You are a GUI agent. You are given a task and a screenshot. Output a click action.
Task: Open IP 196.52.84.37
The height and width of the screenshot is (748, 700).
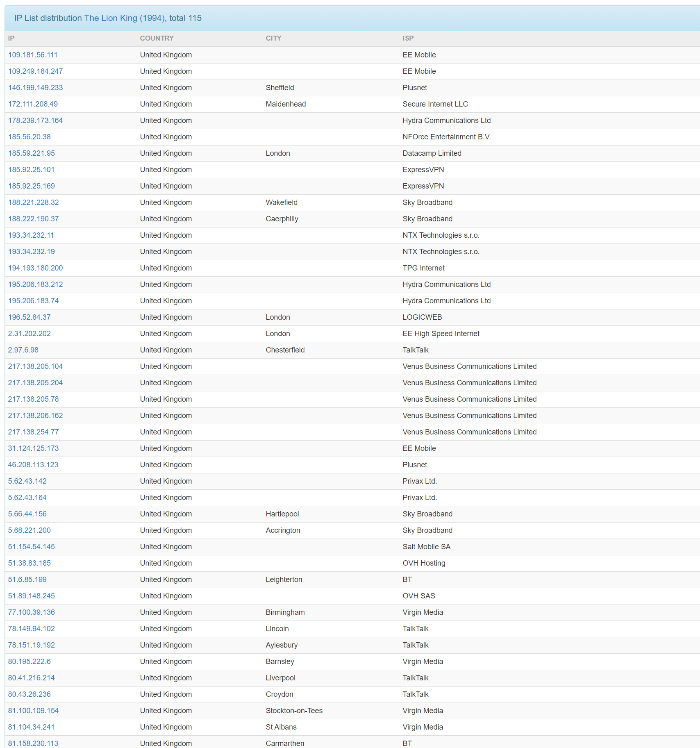pyautogui.click(x=30, y=317)
